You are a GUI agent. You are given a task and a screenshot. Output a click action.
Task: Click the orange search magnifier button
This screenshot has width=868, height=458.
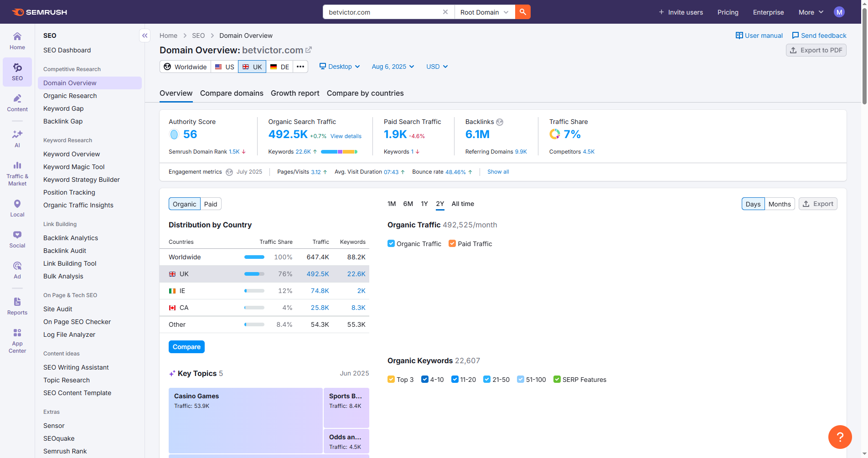click(x=523, y=12)
